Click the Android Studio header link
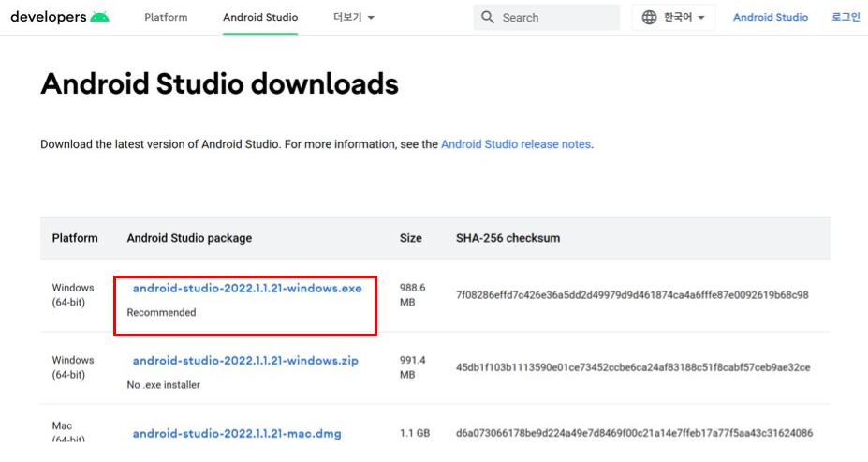 pos(771,17)
